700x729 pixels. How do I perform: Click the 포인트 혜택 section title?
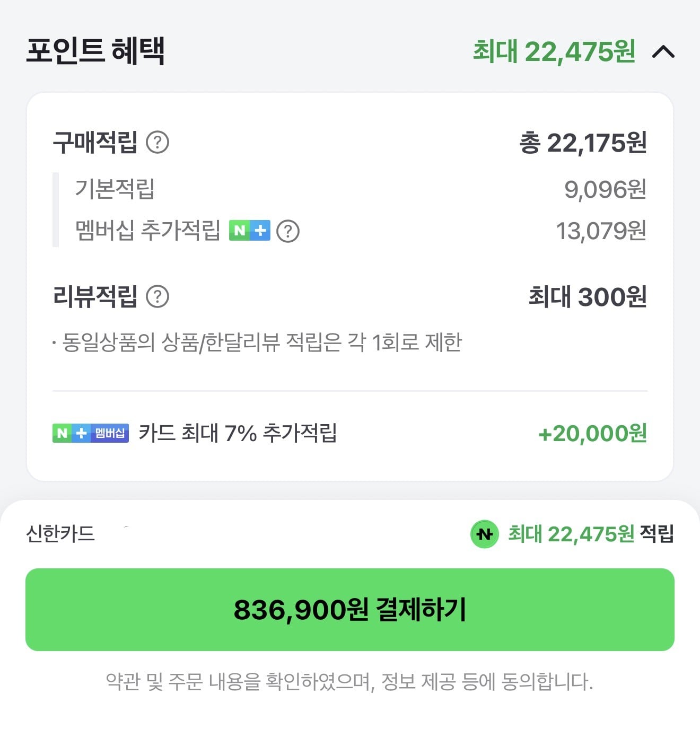95,51
